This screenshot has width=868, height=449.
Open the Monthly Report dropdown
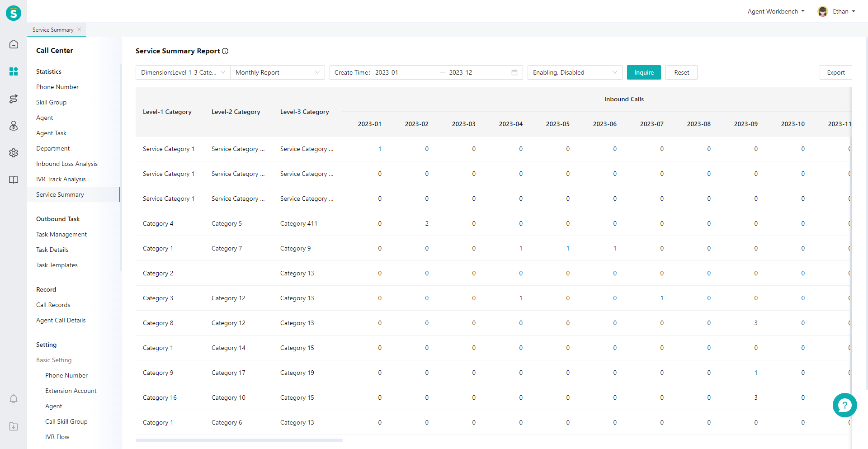click(278, 72)
